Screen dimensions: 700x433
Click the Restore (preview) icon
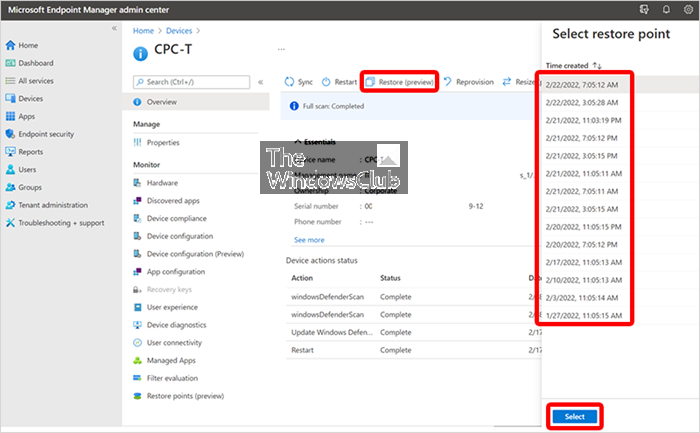click(370, 82)
